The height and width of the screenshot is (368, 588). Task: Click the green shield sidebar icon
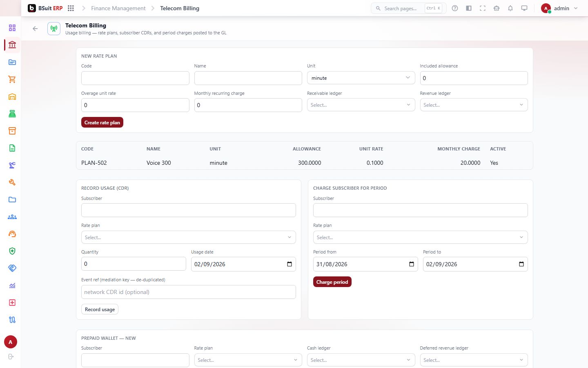(12, 251)
